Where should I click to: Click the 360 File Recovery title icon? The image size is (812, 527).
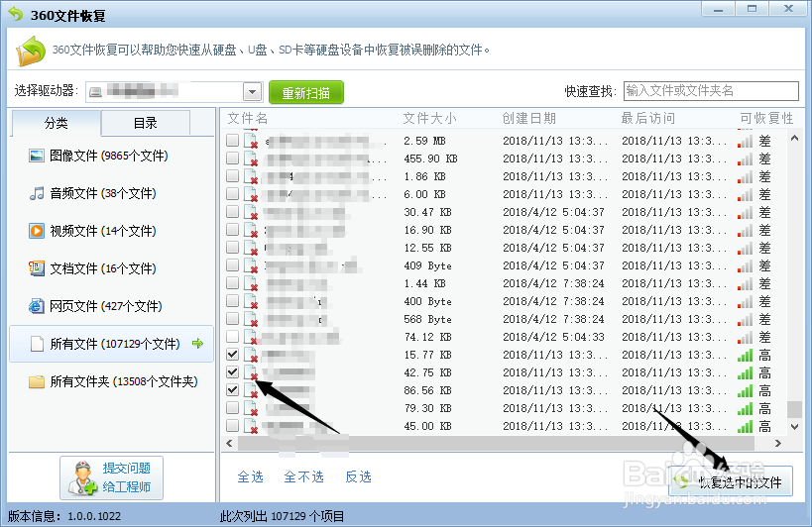tap(16, 14)
